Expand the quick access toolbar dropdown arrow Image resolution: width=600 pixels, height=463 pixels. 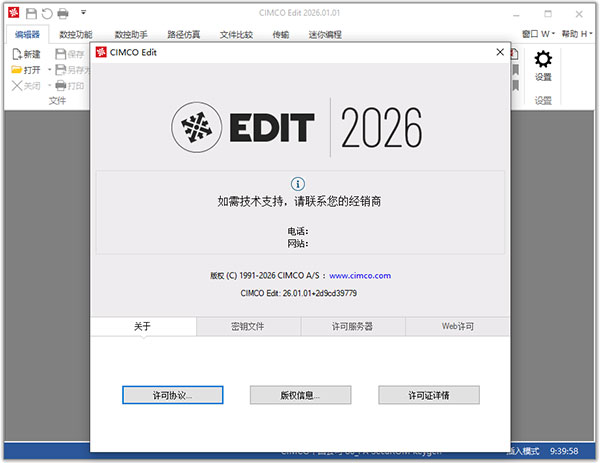pyautogui.click(x=83, y=13)
